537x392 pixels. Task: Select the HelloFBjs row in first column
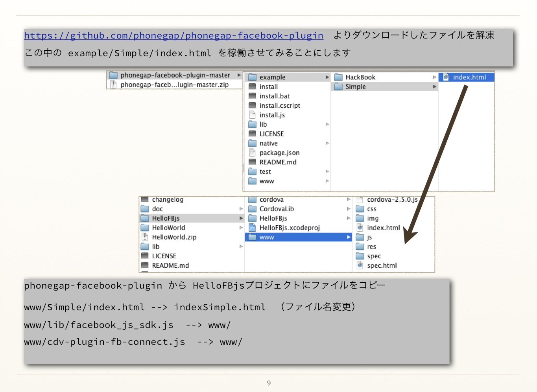[x=192, y=218]
